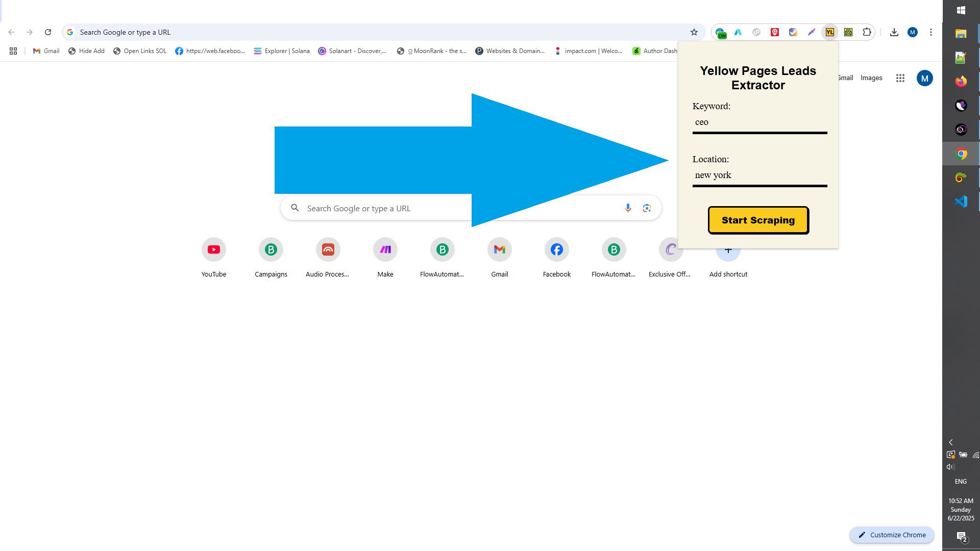Open the green envelope email extension
Image resolution: width=980 pixels, height=551 pixels.
(848, 32)
